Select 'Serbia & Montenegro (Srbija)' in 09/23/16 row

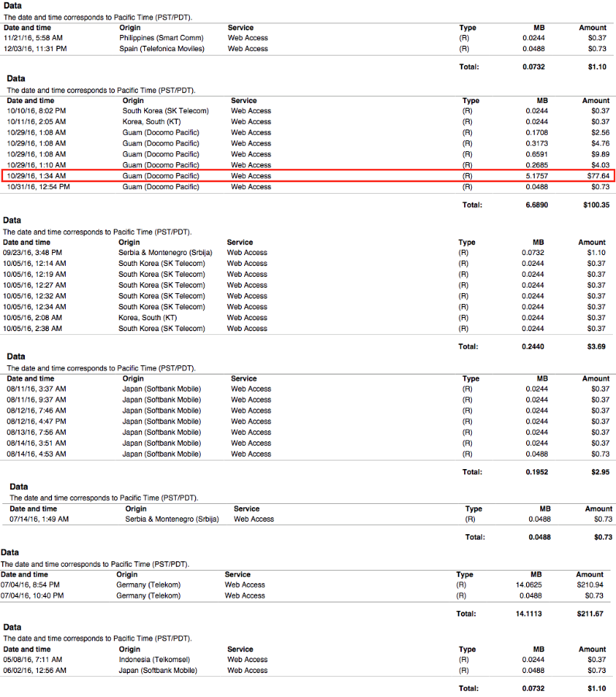pos(165,253)
